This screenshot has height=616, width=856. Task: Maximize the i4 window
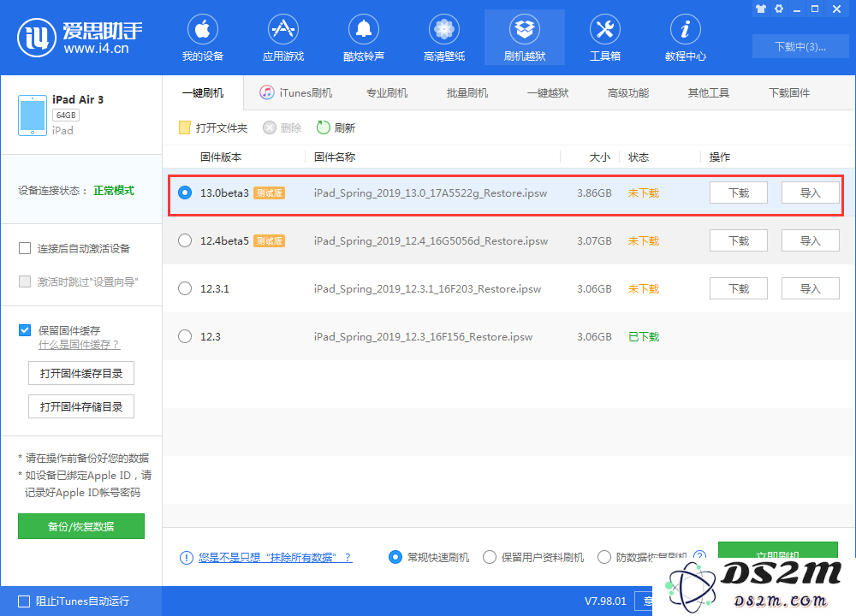[815, 9]
